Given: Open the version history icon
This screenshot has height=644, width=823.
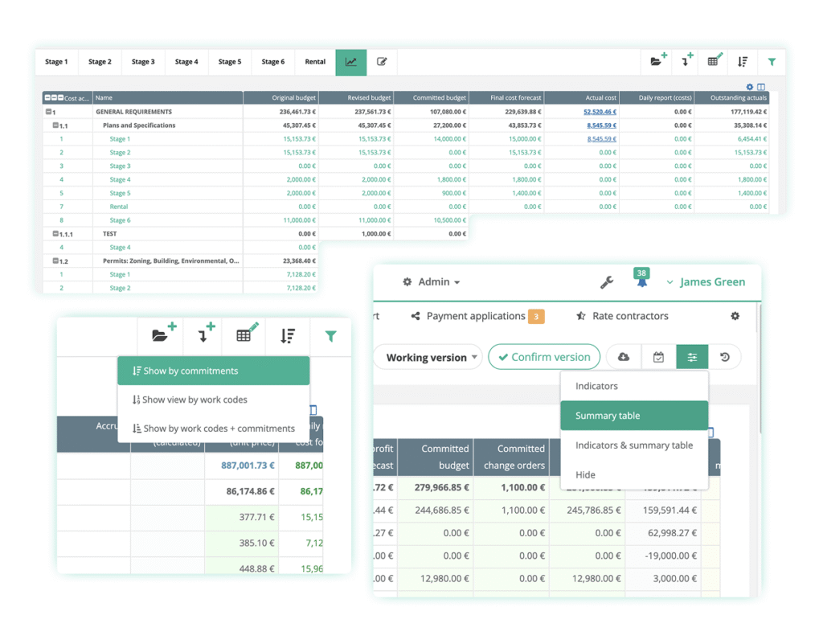Looking at the screenshot, I should coord(726,356).
